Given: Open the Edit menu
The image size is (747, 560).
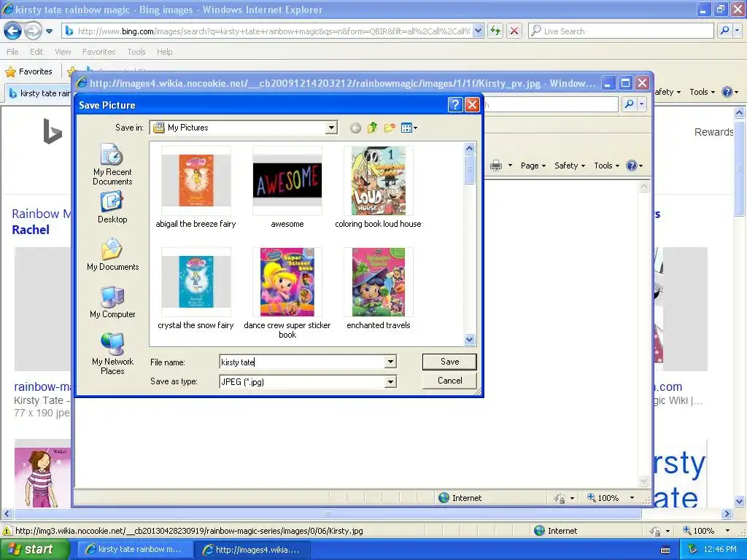Looking at the screenshot, I should pos(36,52).
